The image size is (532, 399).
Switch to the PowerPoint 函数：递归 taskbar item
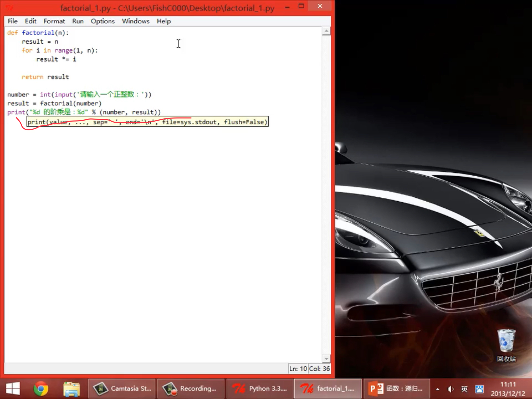coord(397,389)
